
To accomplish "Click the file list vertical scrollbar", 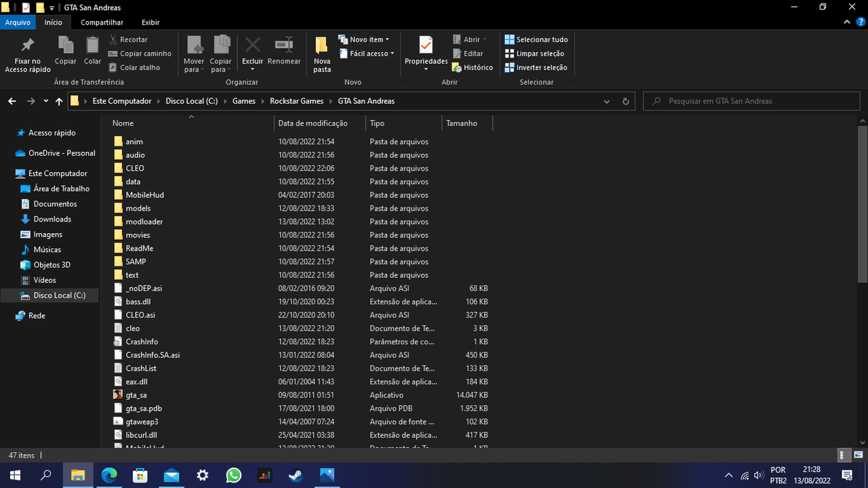I will tap(863, 203).
